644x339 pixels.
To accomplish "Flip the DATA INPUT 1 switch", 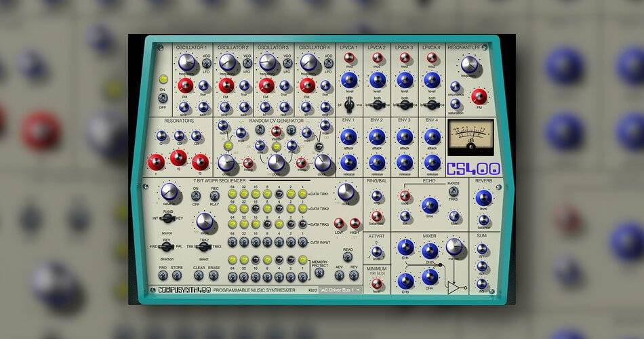I will click(x=303, y=242).
